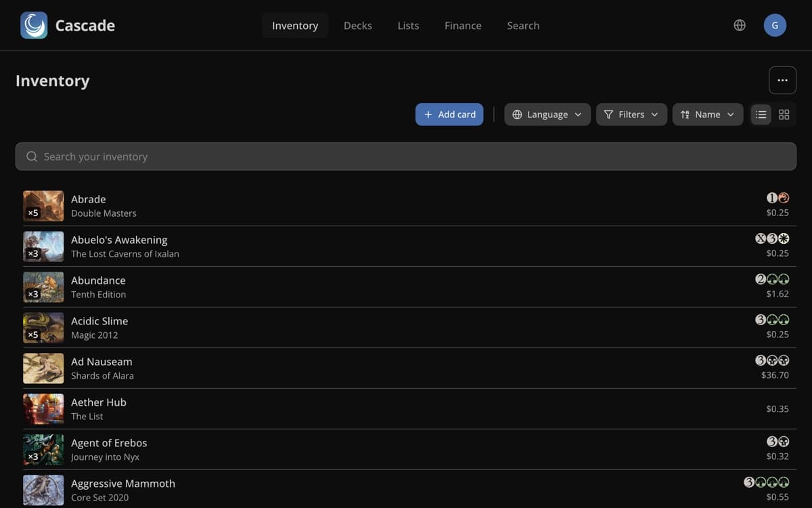This screenshot has width=812, height=508.
Task: Click the white mana symbol on Abuelo's Awakening
Action: pyautogui.click(x=784, y=239)
